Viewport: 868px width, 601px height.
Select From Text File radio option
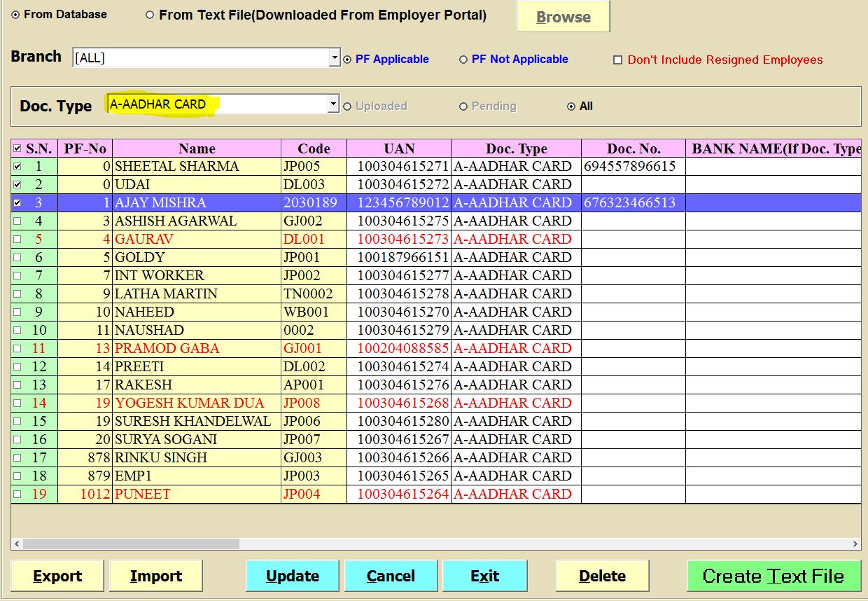[150, 15]
